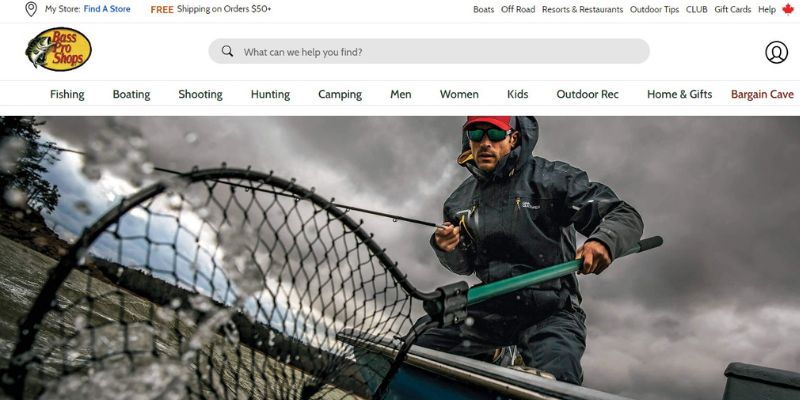Click inside the search text field
The image size is (800, 400).
tap(429, 52)
